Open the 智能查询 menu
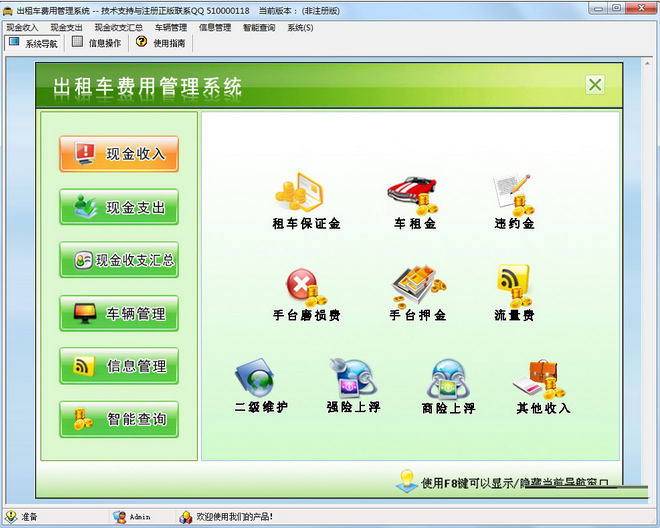The image size is (660, 528). tap(259, 28)
